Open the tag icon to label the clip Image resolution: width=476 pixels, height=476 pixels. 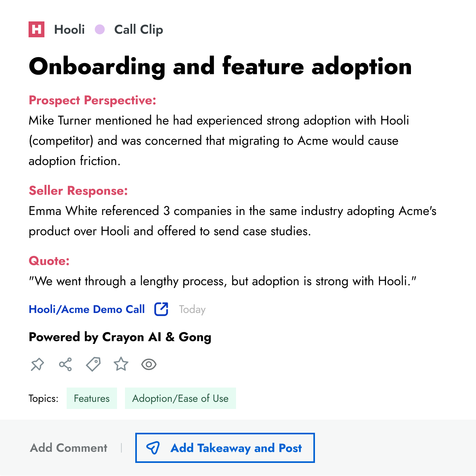pyautogui.click(x=93, y=364)
